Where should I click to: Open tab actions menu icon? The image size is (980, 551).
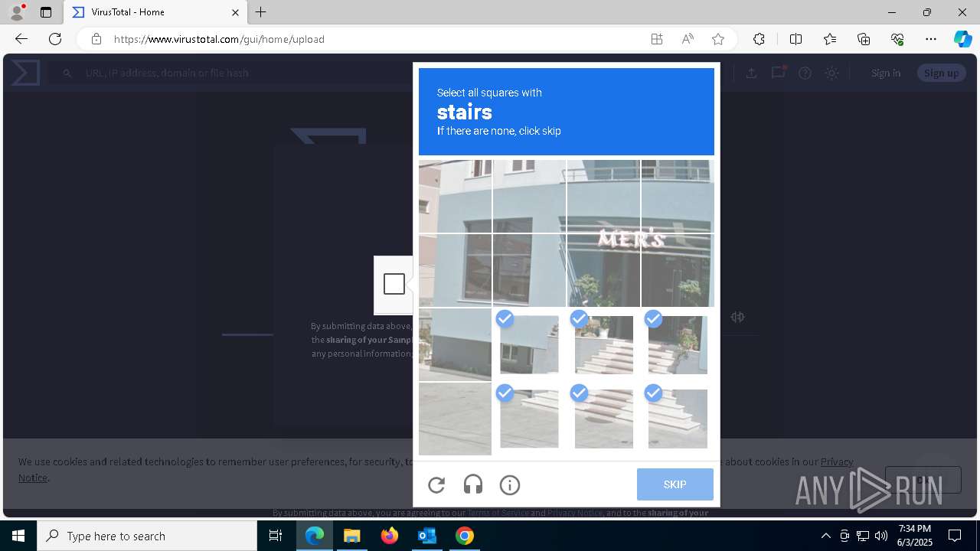pos(46,12)
